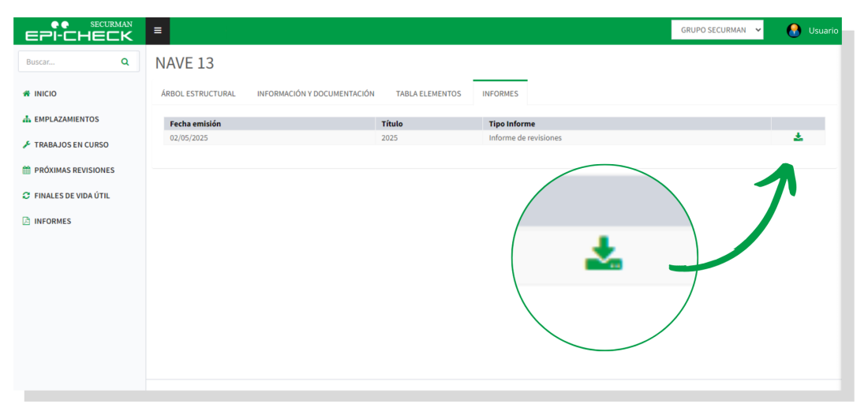Screen dimensions: 868x419
Task: Expand the GRUPO SECURMAN dropdown
Action: coord(717,30)
